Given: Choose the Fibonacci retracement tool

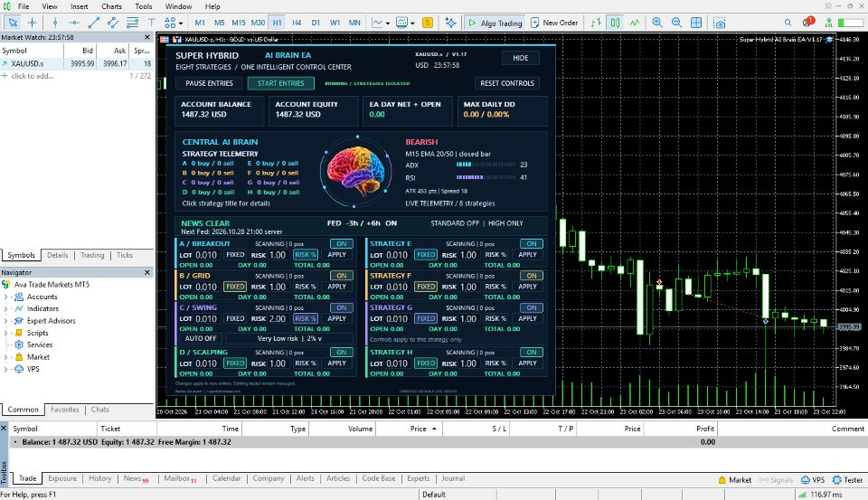Looking at the screenshot, I should pyautogui.click(x=132, y=23).
